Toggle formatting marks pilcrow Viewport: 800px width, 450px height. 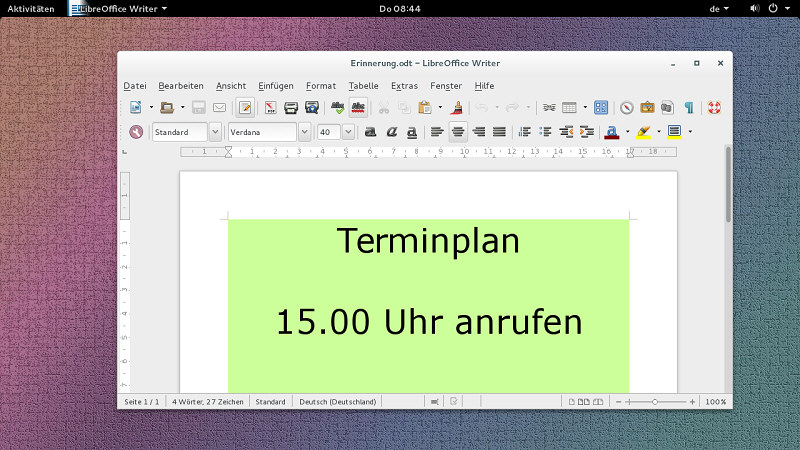coord(688,107)
